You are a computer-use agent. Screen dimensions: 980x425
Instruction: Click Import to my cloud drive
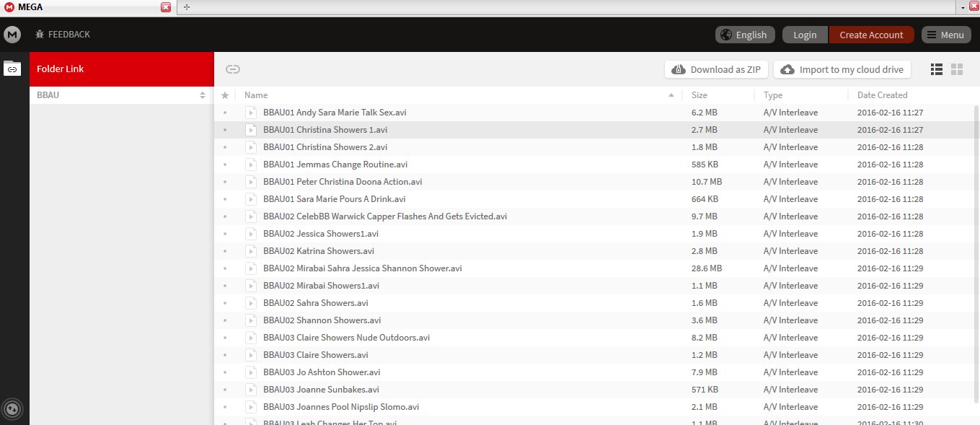point(842,69)
